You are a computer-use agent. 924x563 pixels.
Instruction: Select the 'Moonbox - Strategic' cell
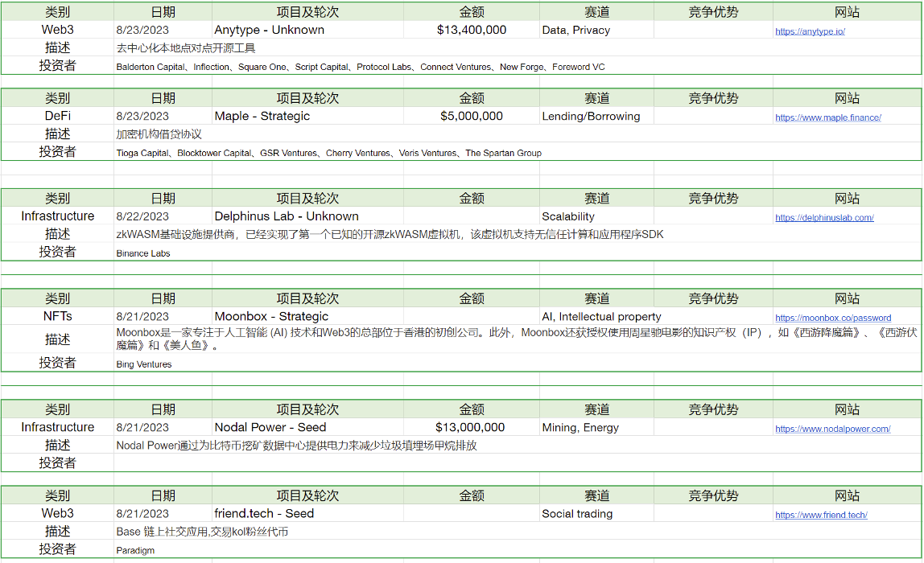pos(307,316)
